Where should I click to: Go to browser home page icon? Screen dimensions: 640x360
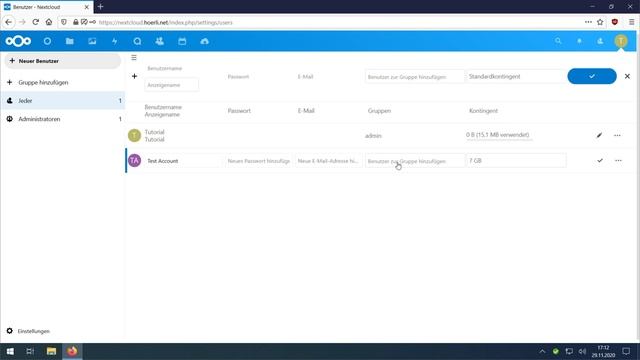point(49,22)
